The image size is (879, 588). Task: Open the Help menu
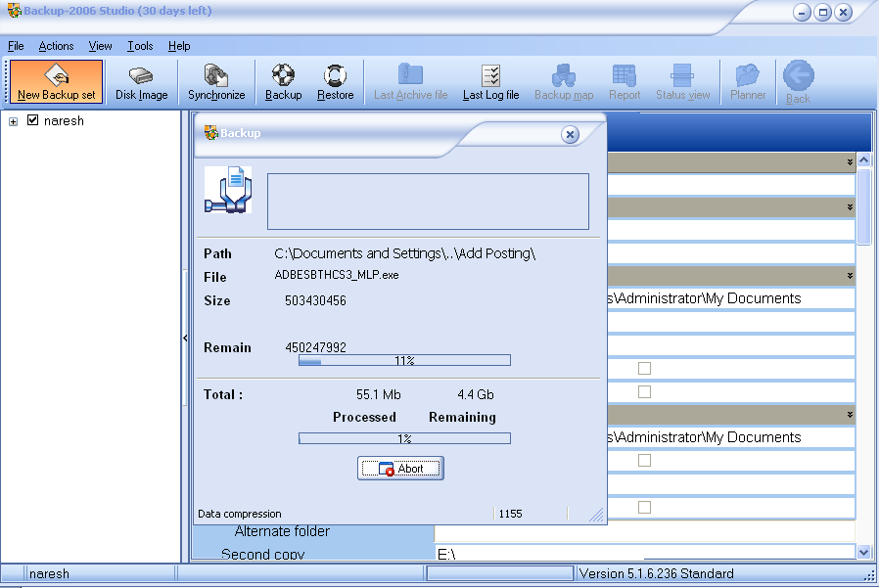tap(179, 46)
